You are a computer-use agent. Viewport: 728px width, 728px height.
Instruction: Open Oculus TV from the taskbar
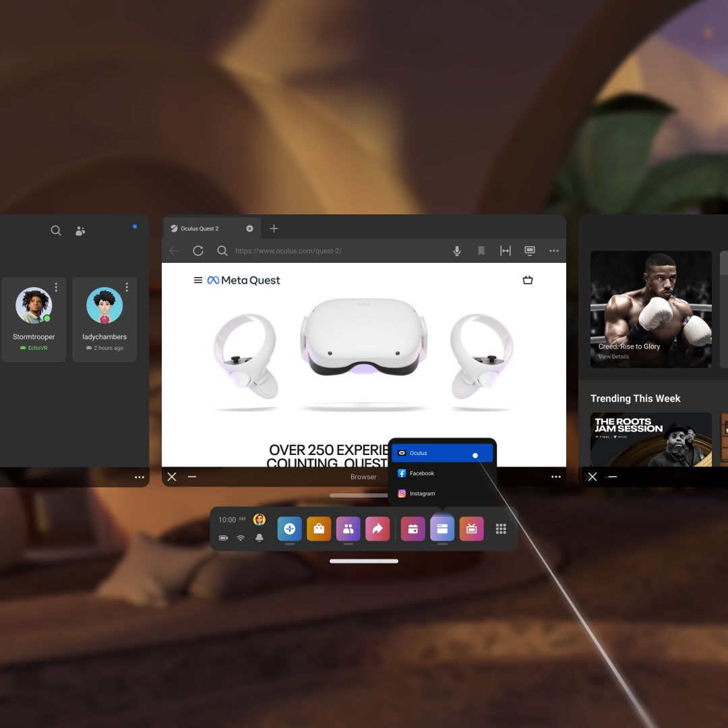(x=471, y=528)
